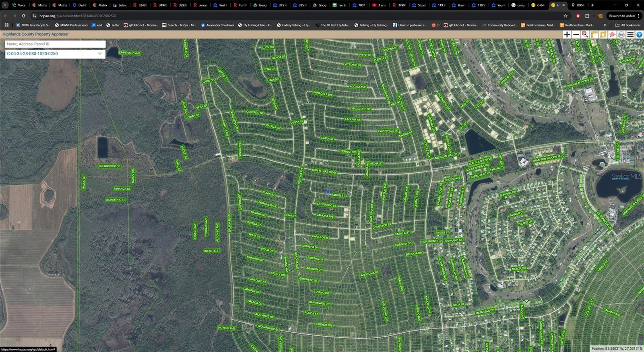The height and width of the screenshot is (352, 644).
Task: Zoom out with the minus icon
Action: [x=576, y=35]
